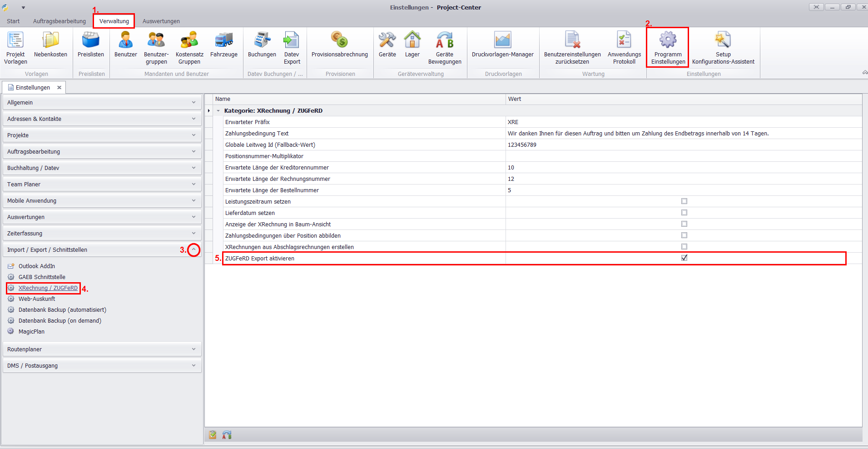Open the Auswertungen ribbon tab
Viewport: 868px width, 449px height.
click(x=161, y=21)
